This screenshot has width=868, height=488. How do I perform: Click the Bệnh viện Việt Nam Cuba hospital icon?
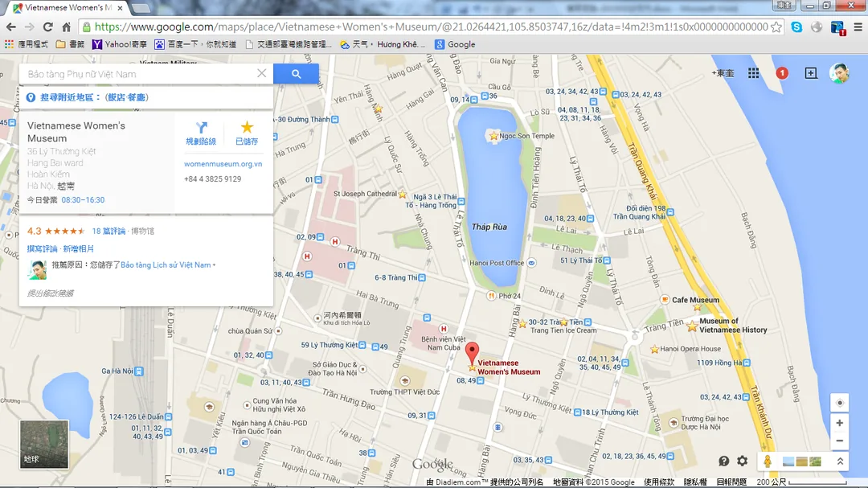[x=443, y=329]
